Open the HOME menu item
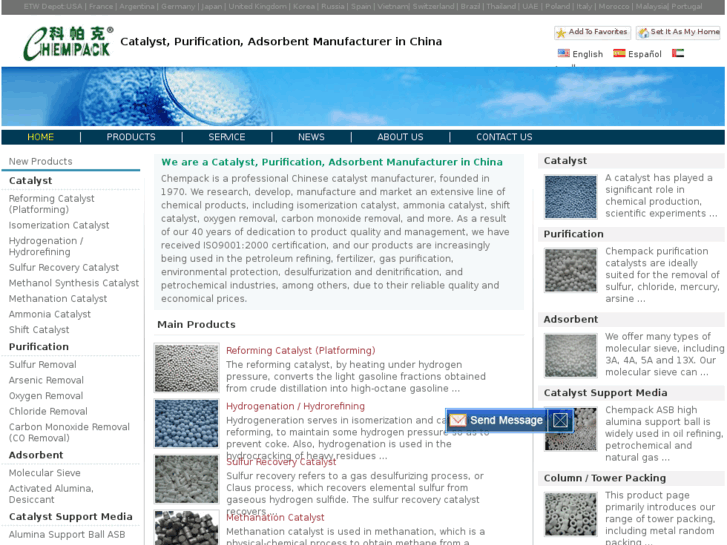Image resolution: width=727 pixels, height=545 pixels. tap(40, 137)
